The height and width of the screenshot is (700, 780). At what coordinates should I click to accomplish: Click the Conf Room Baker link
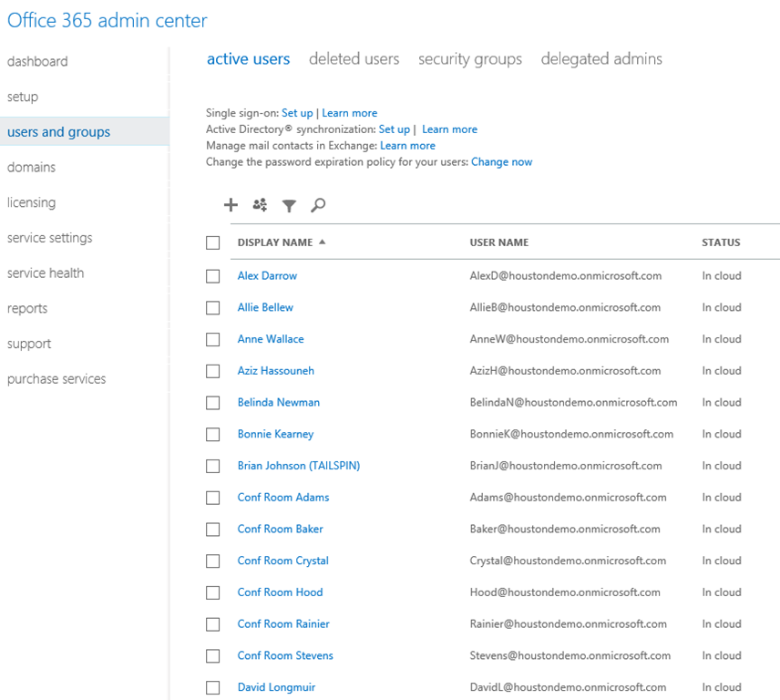pyautogui.click(x=280, y=529)
